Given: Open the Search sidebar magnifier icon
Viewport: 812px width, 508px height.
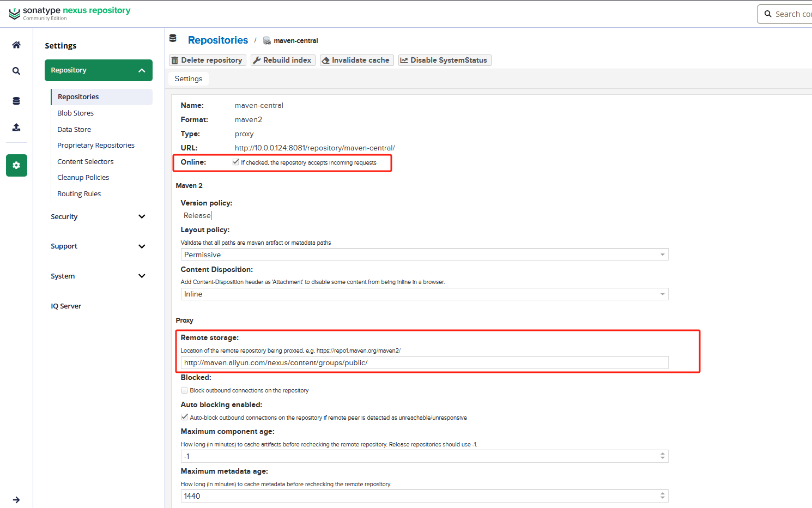Looking at the screenshot, I should 16,71.
